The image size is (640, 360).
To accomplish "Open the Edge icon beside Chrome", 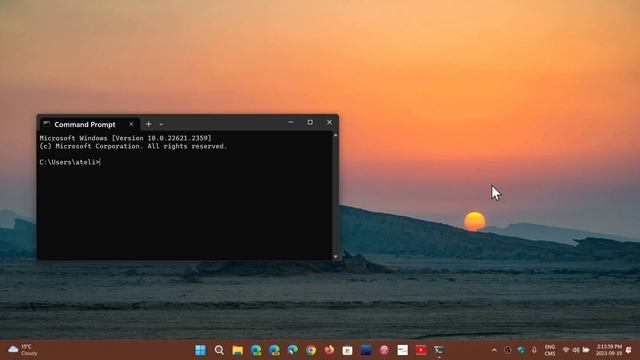I will point(293,350).
